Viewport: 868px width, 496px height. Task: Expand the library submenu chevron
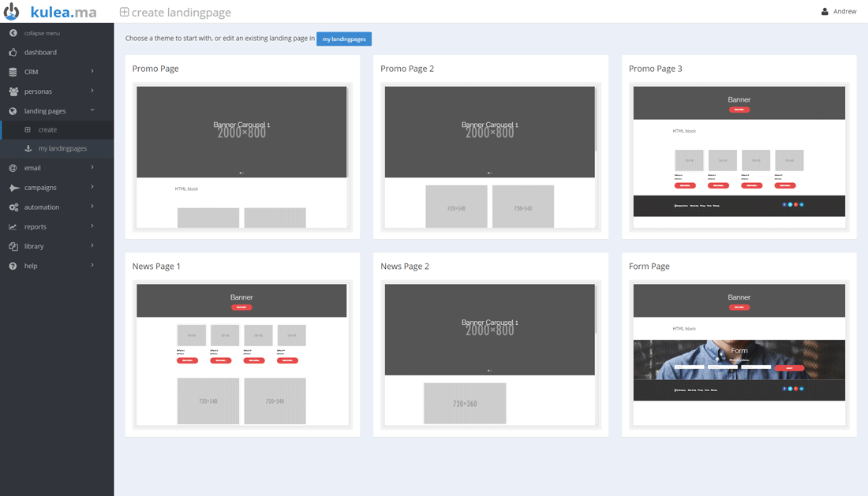92,246
